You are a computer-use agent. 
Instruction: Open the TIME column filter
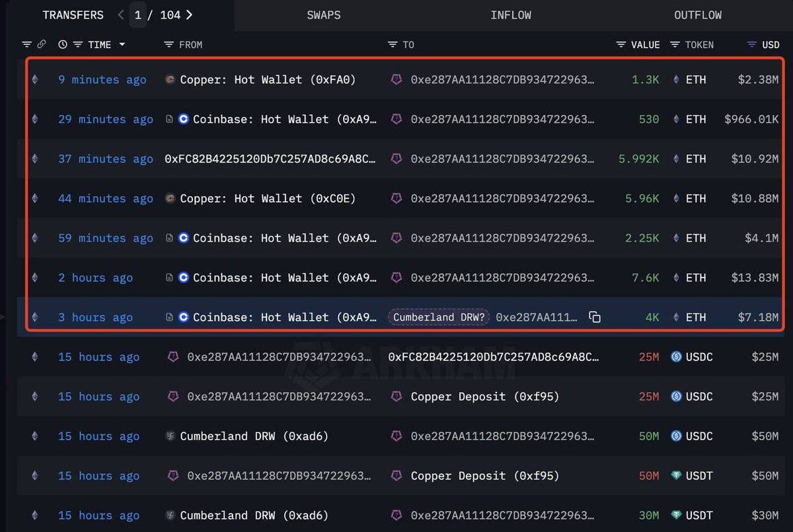point(77,44)
